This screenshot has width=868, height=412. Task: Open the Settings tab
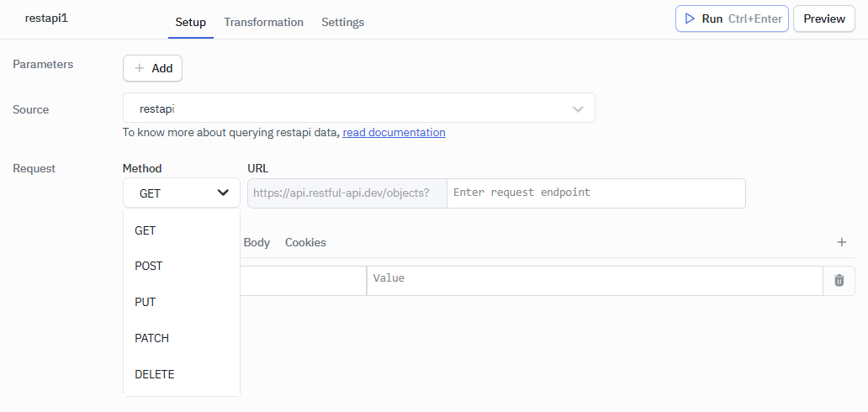pyautogui.click(x=342, y=22)
